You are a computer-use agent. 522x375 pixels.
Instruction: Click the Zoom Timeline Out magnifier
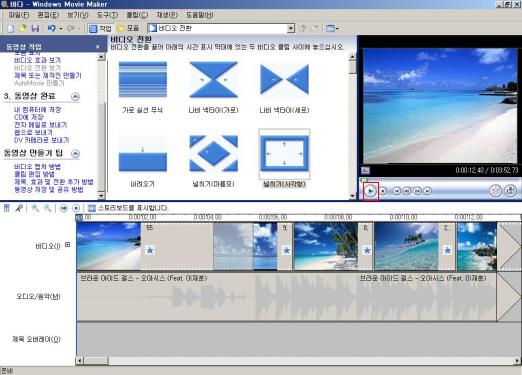tap(48, 208)
